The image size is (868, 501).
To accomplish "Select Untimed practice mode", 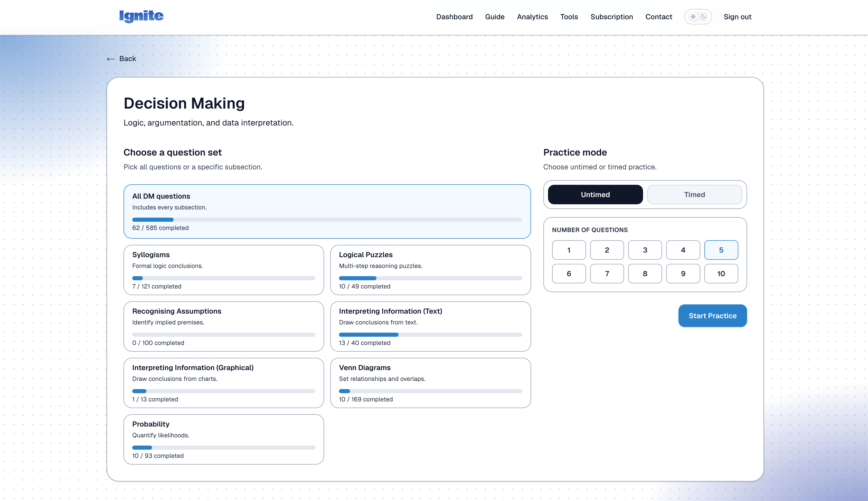I will (x=595, y=194).
